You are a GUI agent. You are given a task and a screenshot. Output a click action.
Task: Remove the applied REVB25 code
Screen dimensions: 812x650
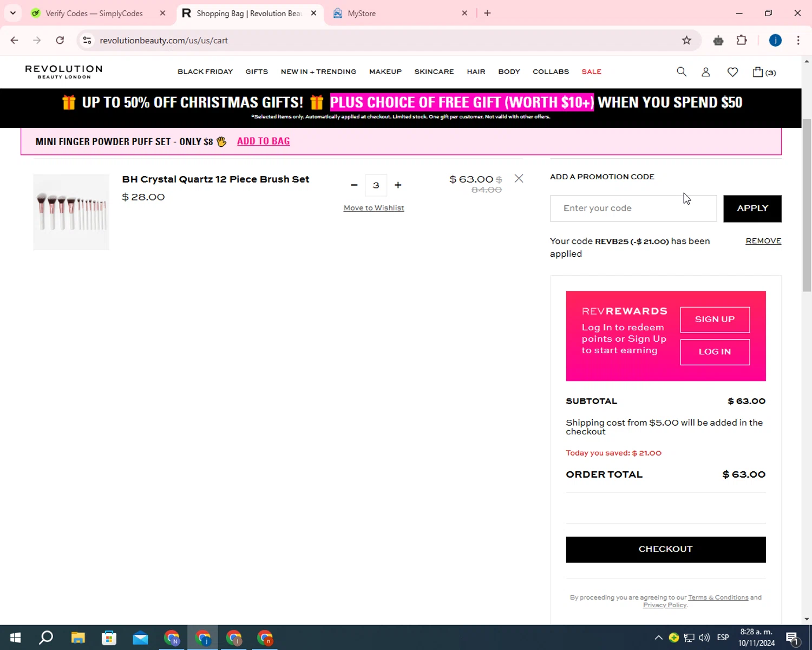[763, 241]
